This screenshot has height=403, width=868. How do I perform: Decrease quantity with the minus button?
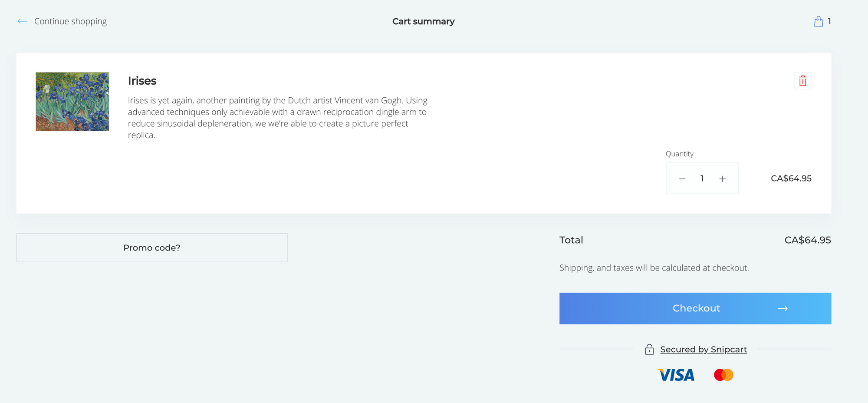682,179
